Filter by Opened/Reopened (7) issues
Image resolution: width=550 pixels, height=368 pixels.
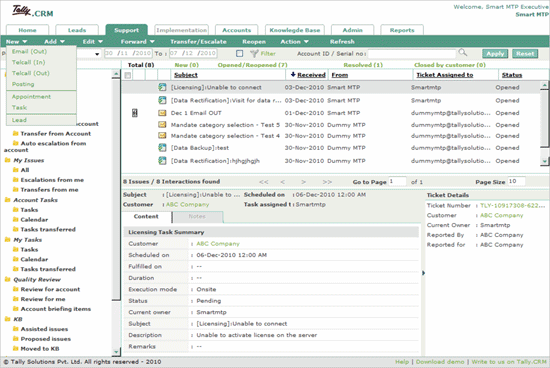[252, 65]
